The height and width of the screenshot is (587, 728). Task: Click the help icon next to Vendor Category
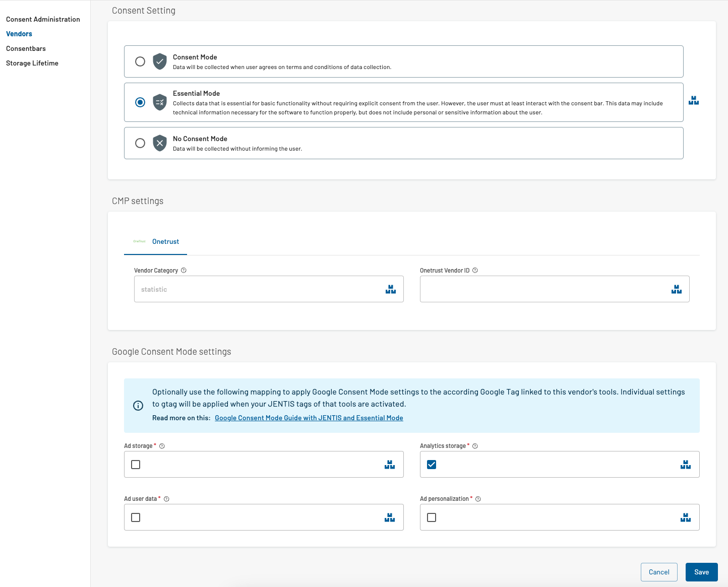click(184, 271)
